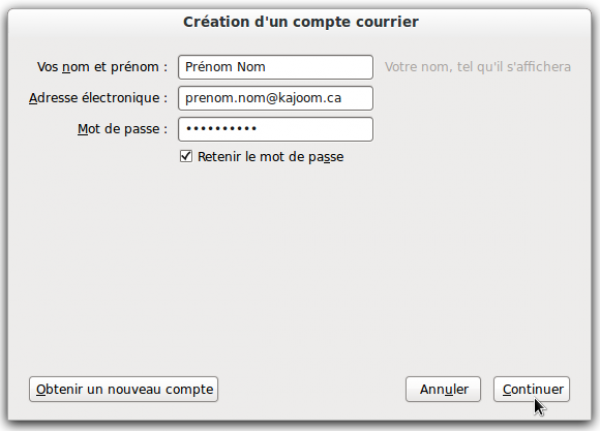
Task: Click the 'Vos nom et prénom :' label
Action: (x=102, y=67)
